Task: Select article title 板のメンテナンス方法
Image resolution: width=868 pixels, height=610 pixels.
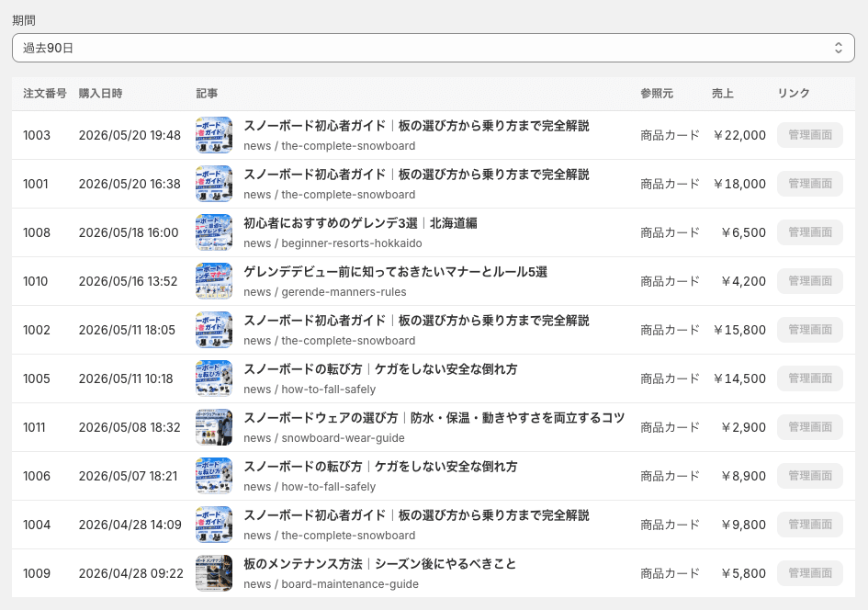Action: (303, 564)
